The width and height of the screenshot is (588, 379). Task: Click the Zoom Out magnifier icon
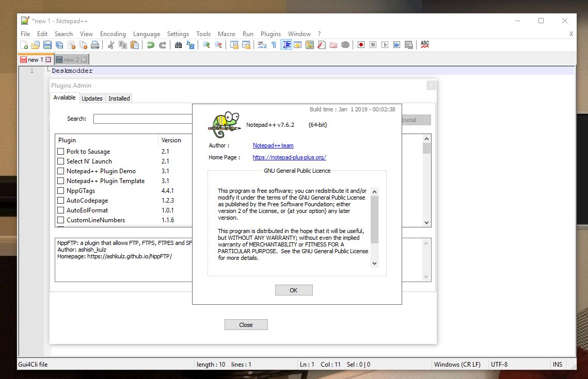click(x=218, y=45)
